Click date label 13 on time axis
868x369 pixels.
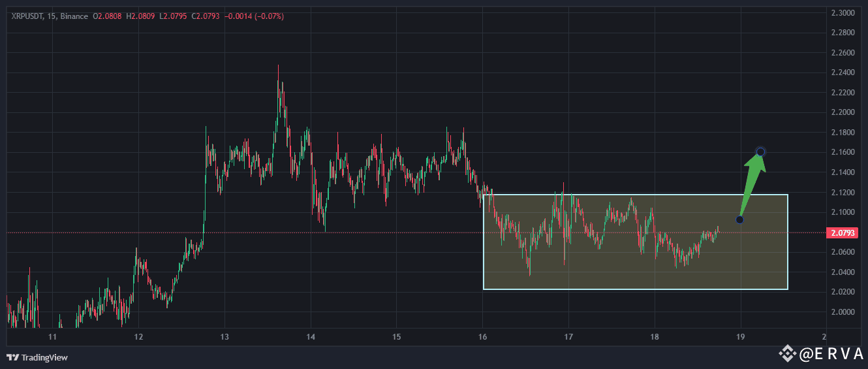click(x=225, y=337)
